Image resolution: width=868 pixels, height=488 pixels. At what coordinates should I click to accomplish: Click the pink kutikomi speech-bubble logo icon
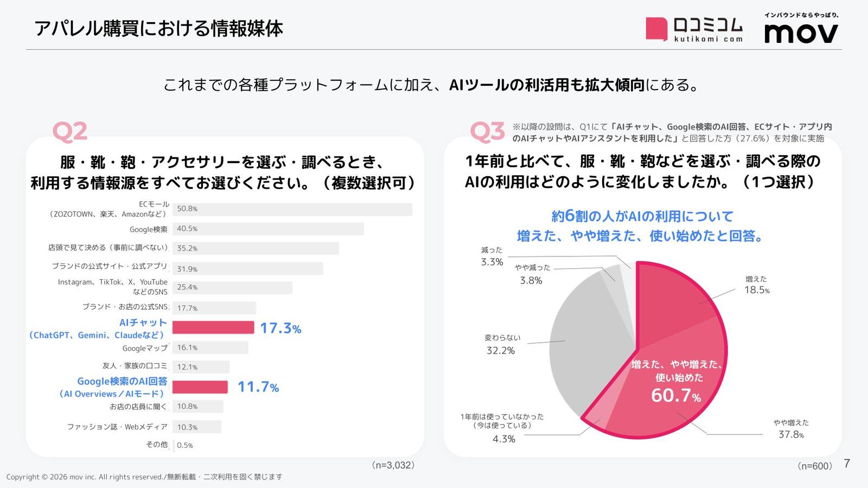coord(656,29)
